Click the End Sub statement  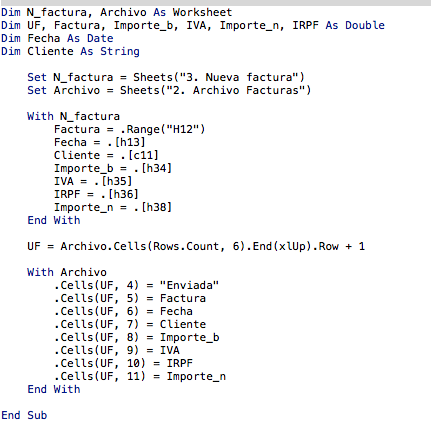tap(24, 415)
